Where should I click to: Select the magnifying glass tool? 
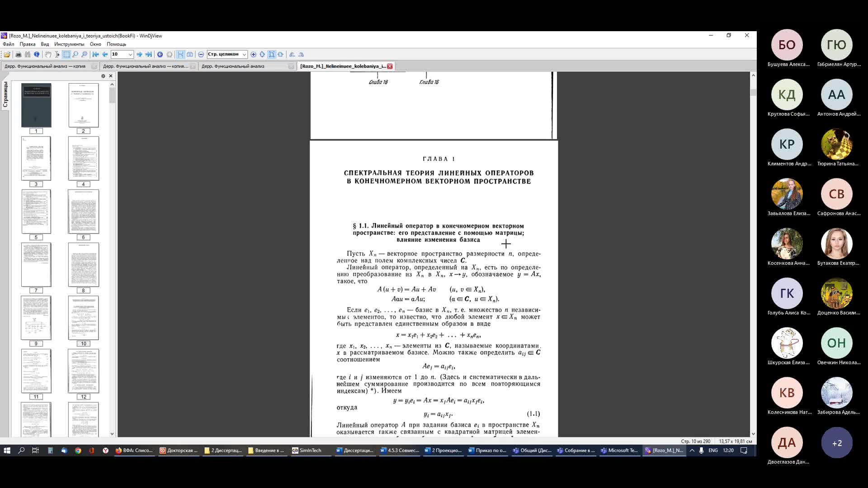[75, 54]
